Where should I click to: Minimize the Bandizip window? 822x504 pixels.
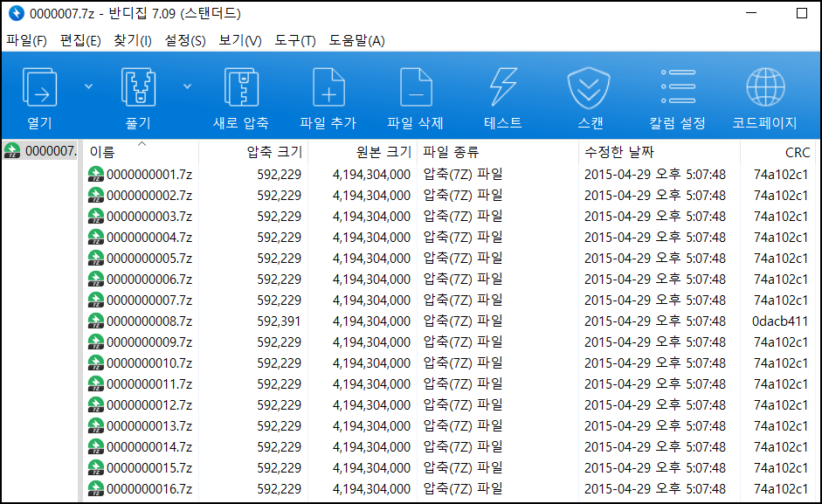point(751,13)
